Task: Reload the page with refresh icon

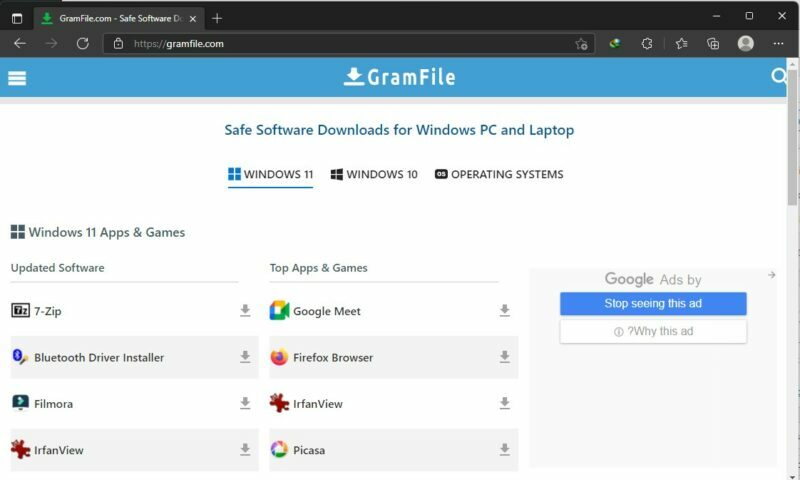Action: (83, 43)
